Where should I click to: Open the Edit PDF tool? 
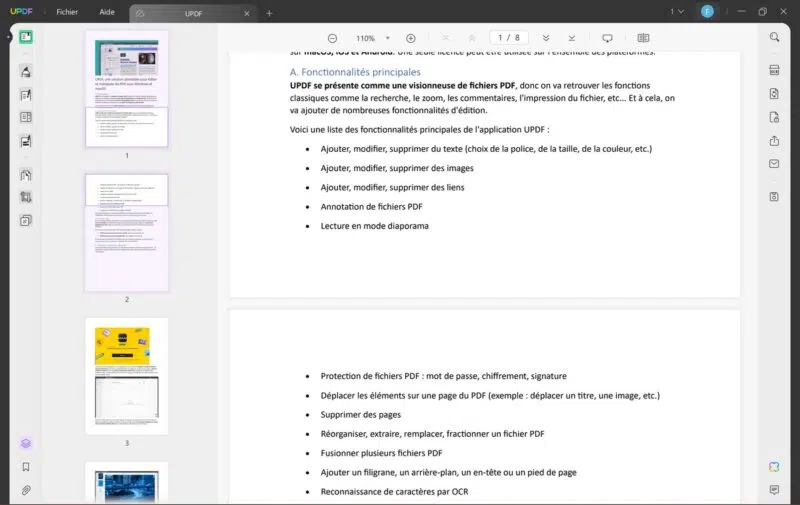(26, 95)
